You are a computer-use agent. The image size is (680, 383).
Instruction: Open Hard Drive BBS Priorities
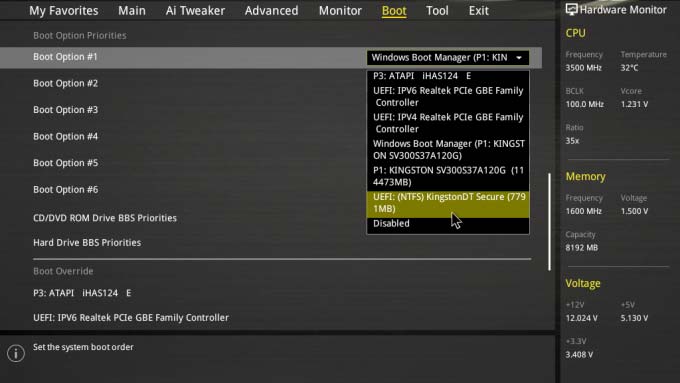tap(87, 242)
